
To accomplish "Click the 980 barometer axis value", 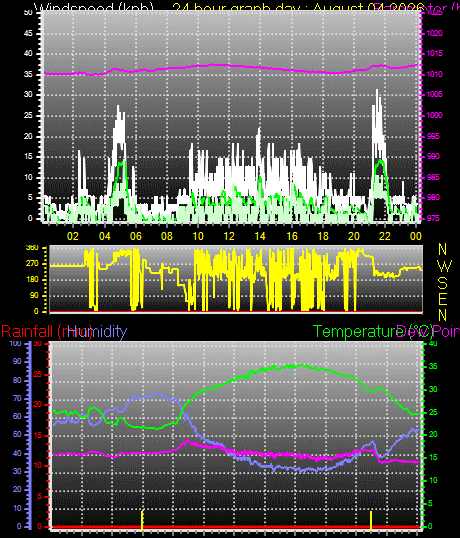I will [x=433, y=198].
